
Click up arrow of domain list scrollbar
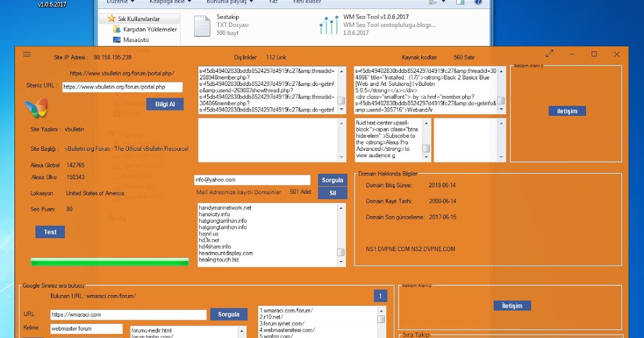tap(341, 207)
